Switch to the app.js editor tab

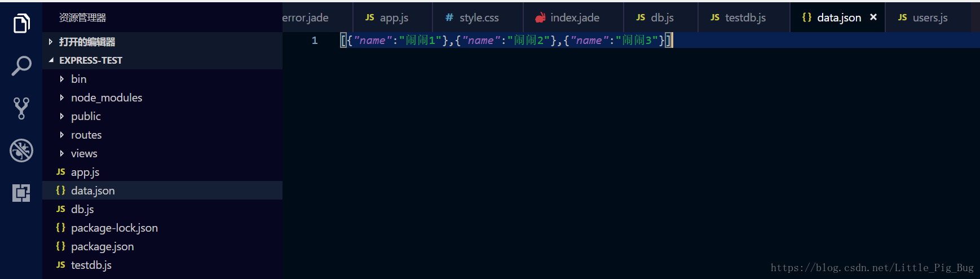click(393, 17)
